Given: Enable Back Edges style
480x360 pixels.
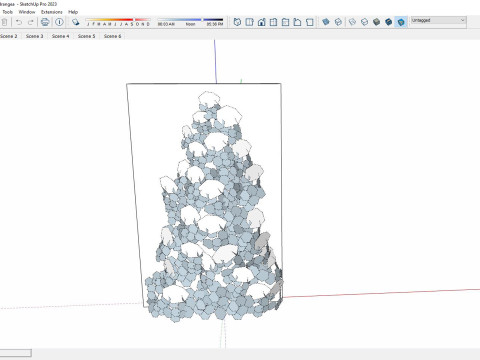Looking at the screenshot, I should (338, 22).
